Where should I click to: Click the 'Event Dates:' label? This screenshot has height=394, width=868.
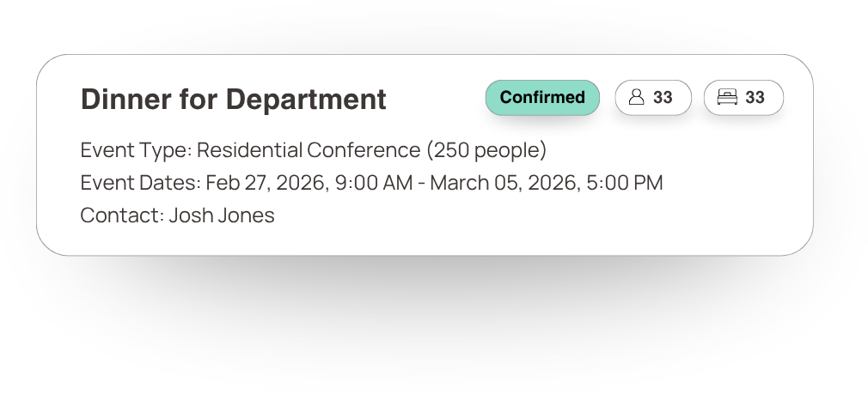140,183
